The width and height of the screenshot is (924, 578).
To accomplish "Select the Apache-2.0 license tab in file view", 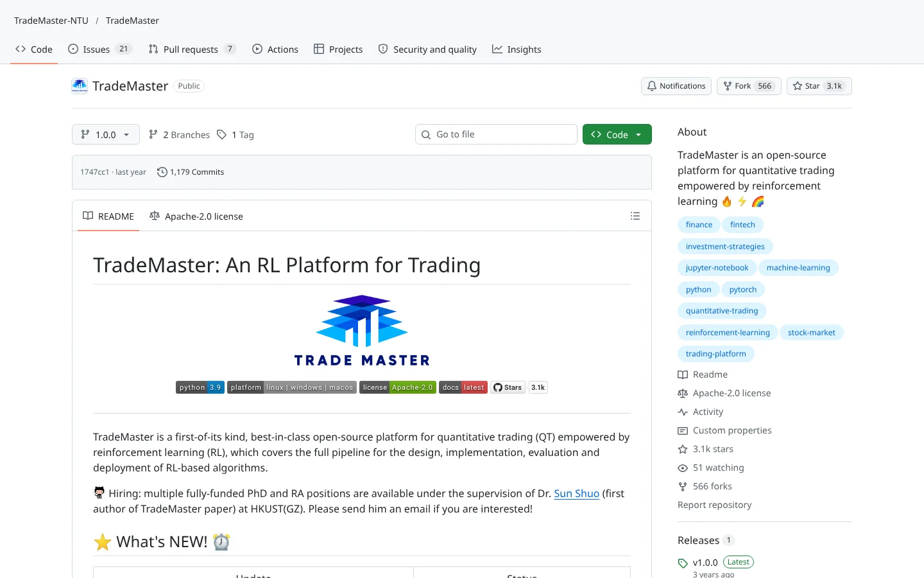I will coord(196,216).
